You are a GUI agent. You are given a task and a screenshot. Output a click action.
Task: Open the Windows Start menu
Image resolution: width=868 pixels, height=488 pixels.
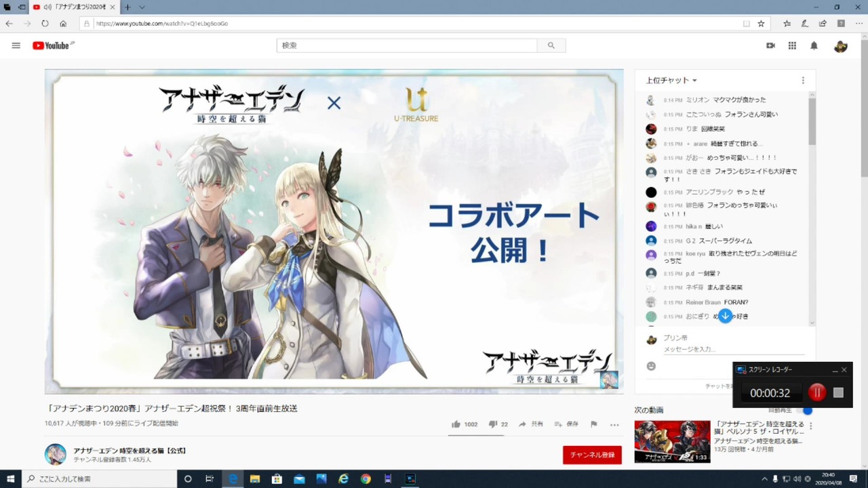coord(10,479)
